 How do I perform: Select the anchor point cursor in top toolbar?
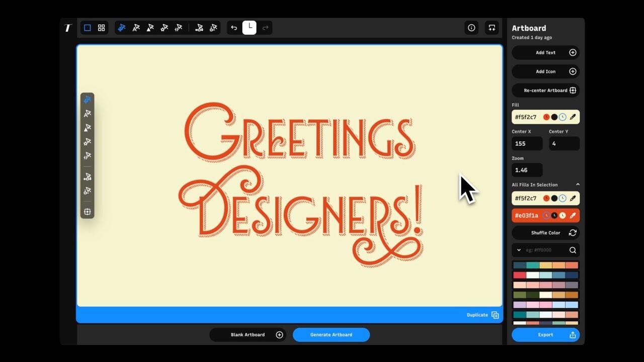(x=213, y=28)
